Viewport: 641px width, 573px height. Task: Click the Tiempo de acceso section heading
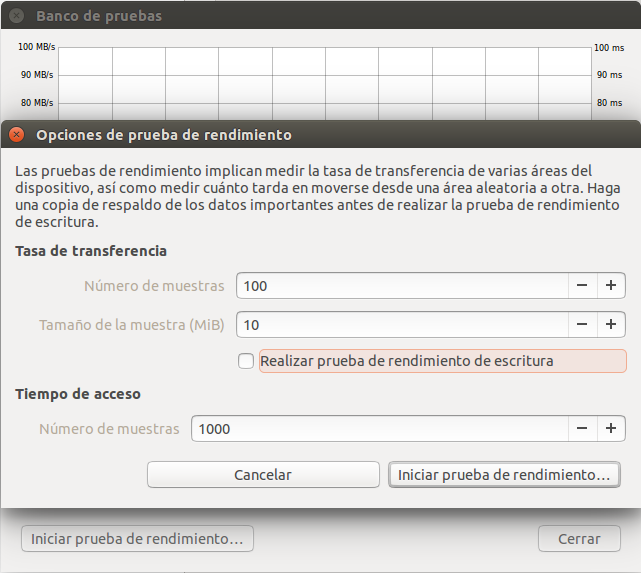pyautogui.click(x=78, y=394)
